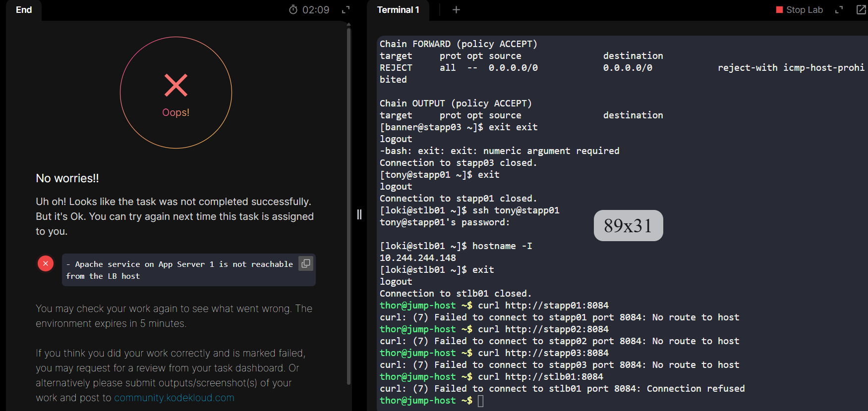Click the red failed-check X icon
Screen dimensions: 868x411
46,263
